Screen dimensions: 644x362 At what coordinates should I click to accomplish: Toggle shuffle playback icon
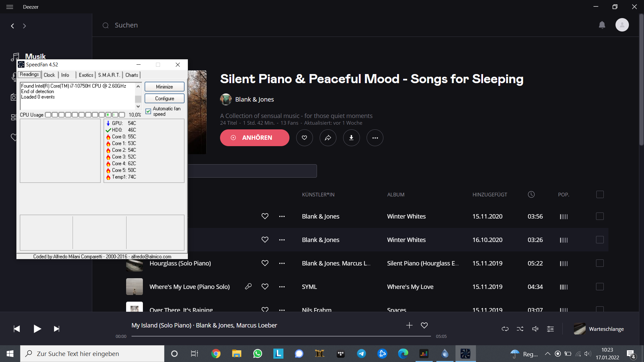click(x=520, y=329)
